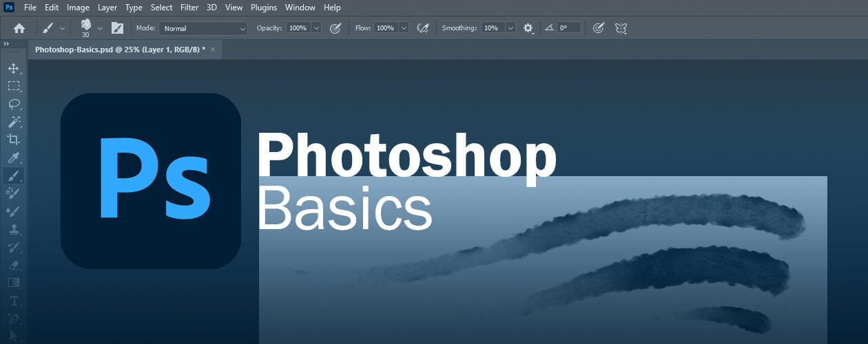
Task: Open the Image menu
Action: click(79, 8)
